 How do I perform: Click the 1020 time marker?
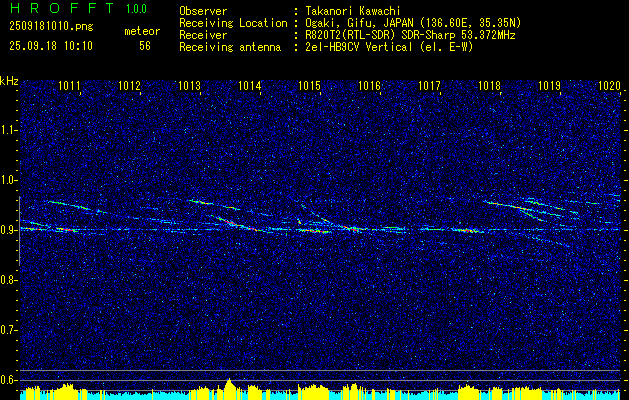[609, 85]
